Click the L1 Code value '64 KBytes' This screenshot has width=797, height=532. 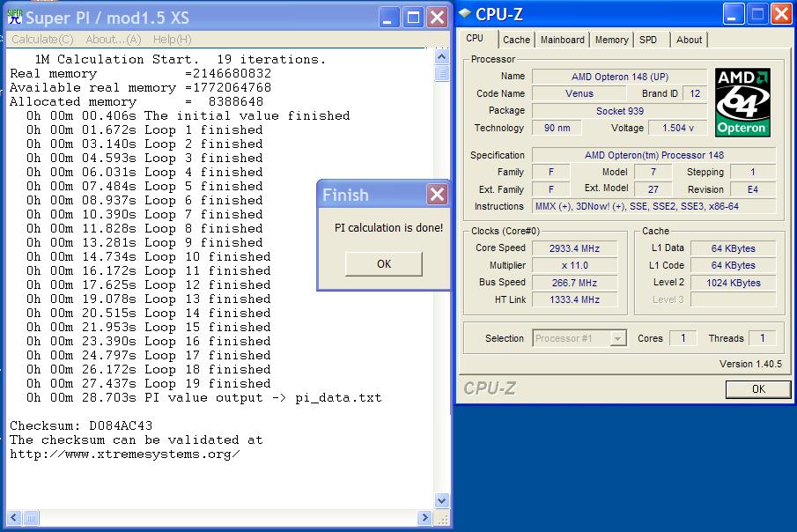click(733, 265)
